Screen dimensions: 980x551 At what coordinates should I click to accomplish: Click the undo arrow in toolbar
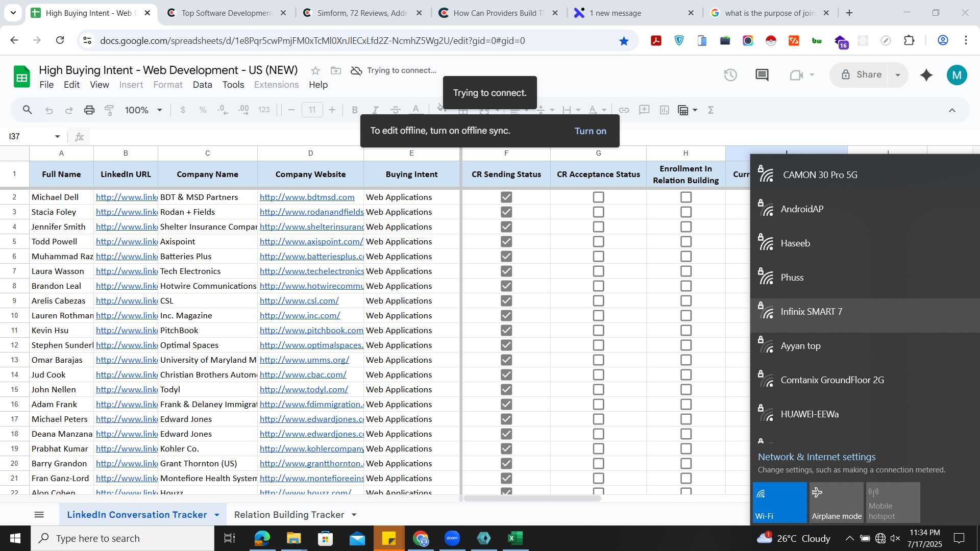(49, 110)
